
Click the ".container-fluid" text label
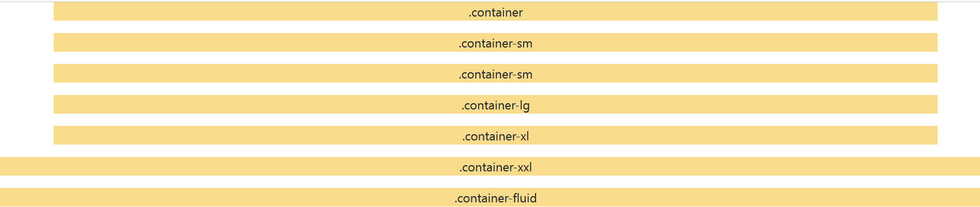click(495, 198)
